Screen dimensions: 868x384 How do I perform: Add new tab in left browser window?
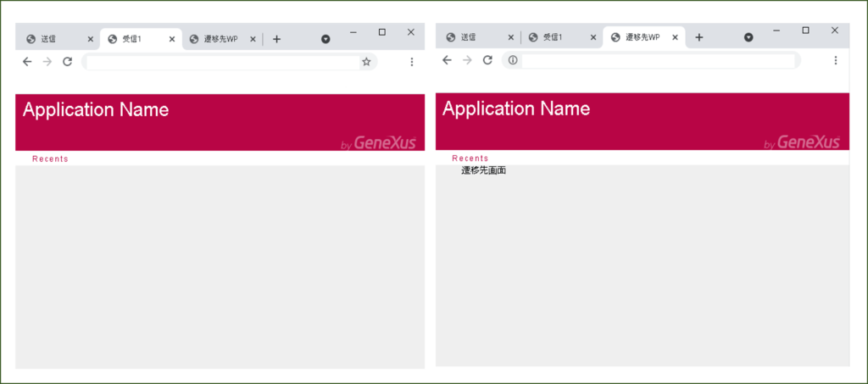(276, 39)
